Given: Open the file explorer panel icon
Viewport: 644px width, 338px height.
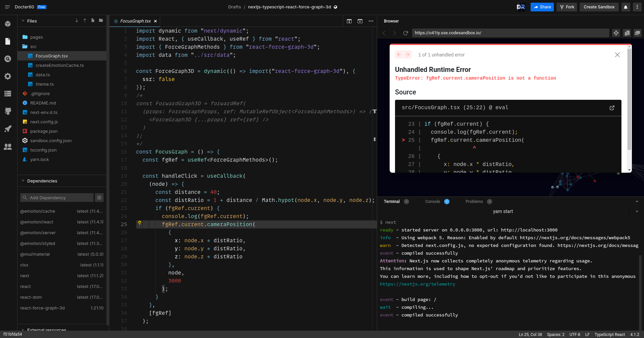Looking at the screenshot, I should click(x=8, y=41).
